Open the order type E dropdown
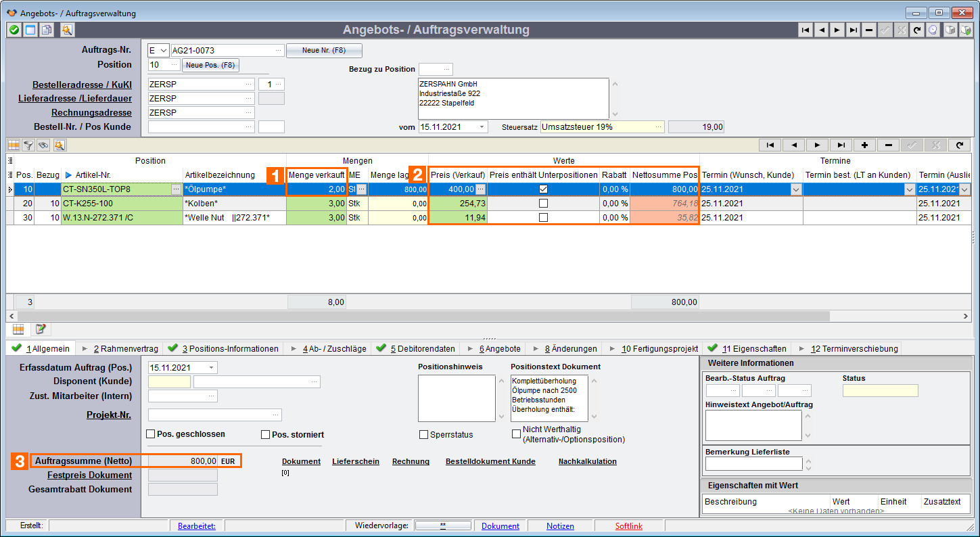980x537 pixels. click(164, 50)
